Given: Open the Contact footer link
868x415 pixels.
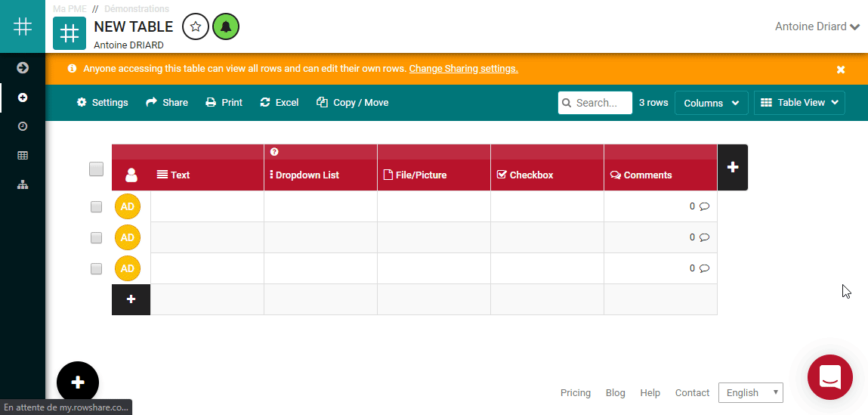Looking at the screenshot, I should point(693,393).
